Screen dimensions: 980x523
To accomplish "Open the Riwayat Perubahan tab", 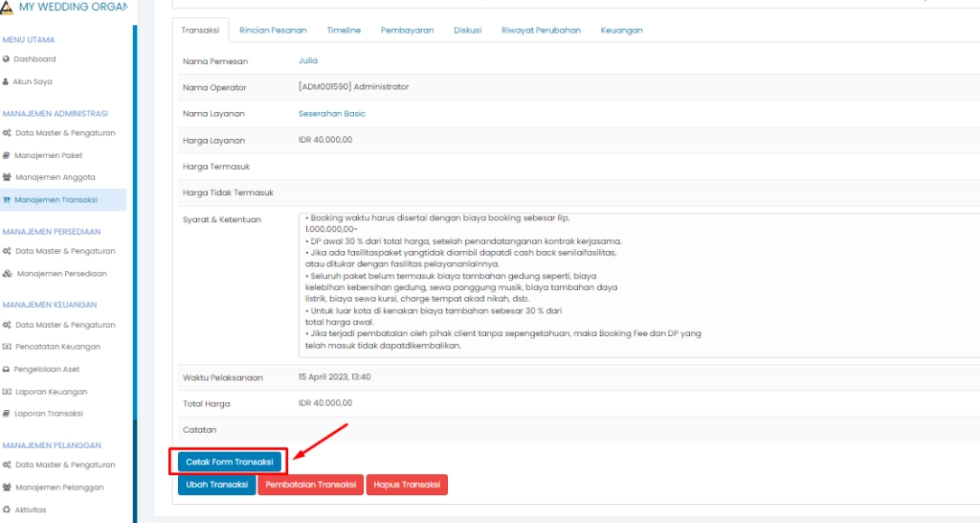I will coord(541,31).
